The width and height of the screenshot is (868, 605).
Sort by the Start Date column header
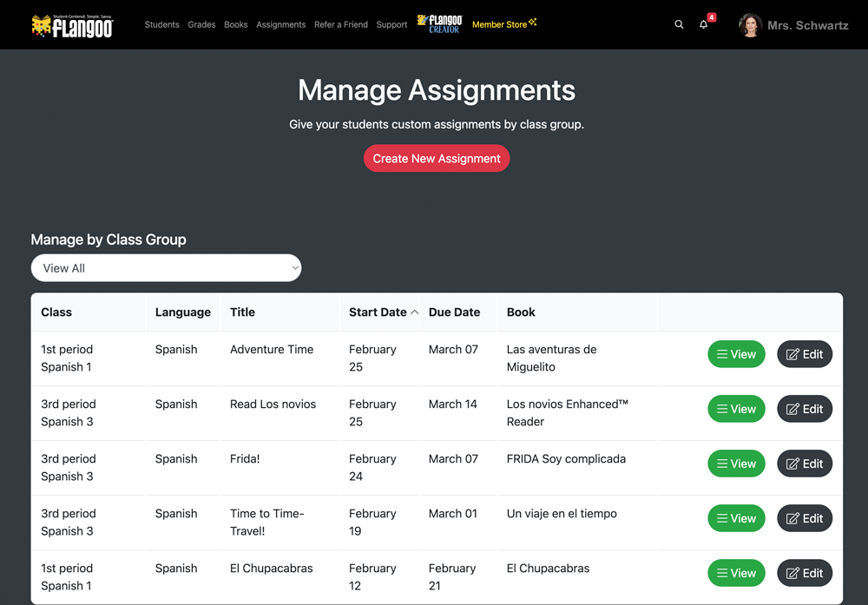coord(378,312)
